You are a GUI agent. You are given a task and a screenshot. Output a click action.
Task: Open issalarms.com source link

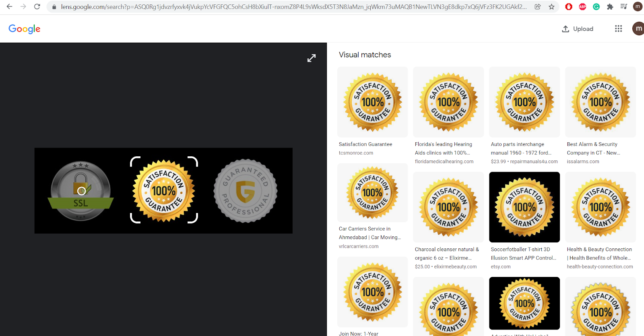click(583, 162)
